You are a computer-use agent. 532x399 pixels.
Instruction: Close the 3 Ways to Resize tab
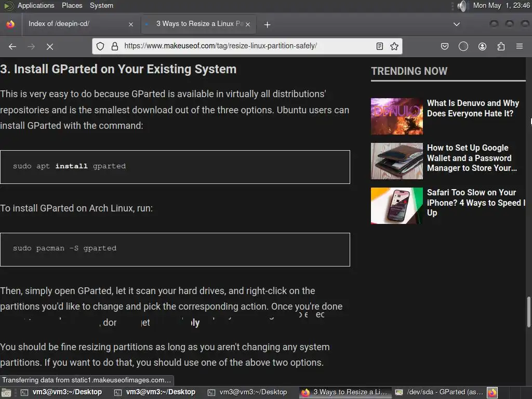pos(248,24)
